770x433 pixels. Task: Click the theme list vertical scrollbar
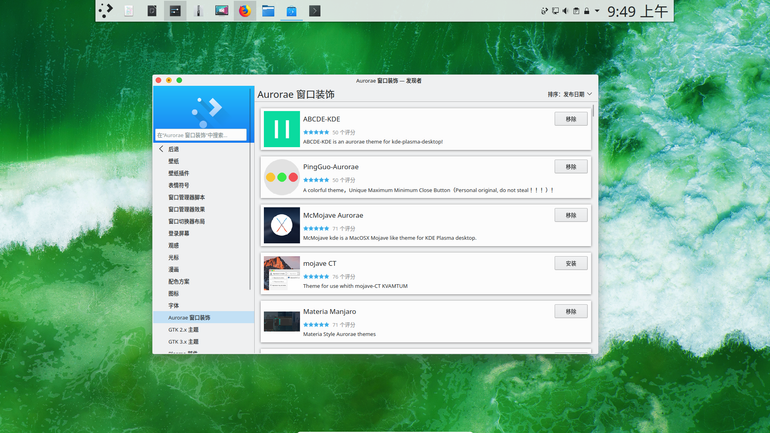coord(593,110)
